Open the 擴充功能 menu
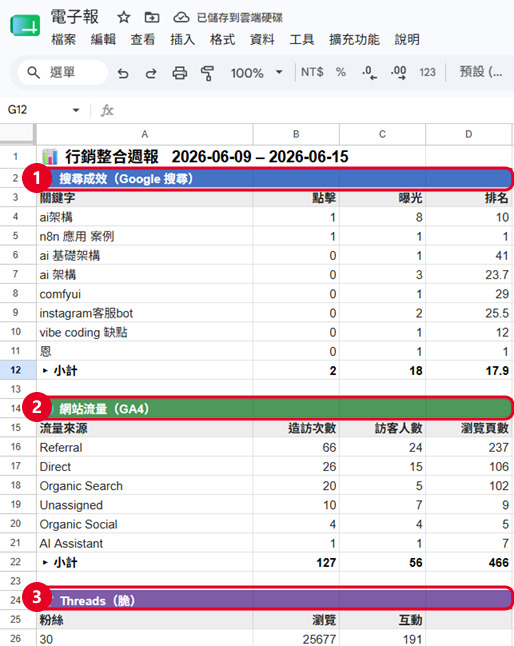The image size is (514, 646). click(x=354, y=40)
